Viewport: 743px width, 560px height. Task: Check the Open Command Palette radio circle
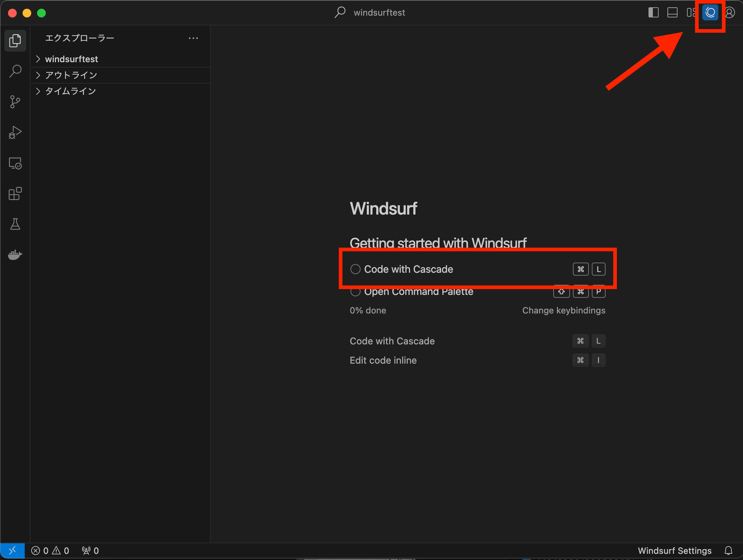pos(355,292)
